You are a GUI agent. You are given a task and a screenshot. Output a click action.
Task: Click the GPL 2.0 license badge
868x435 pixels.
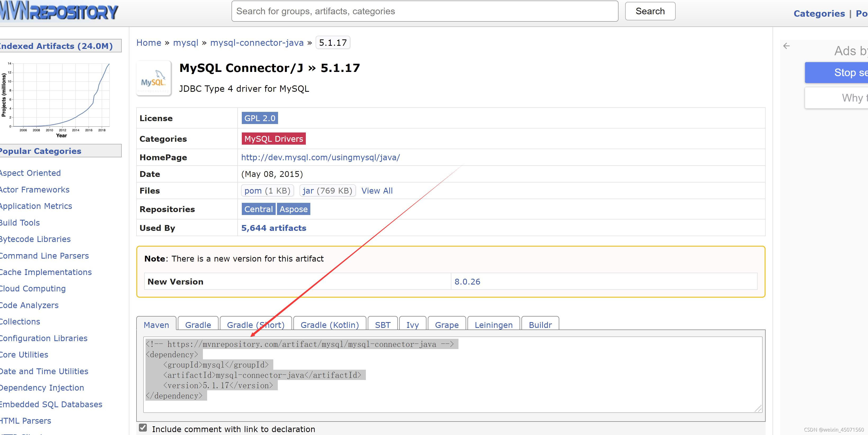point(260,118)
